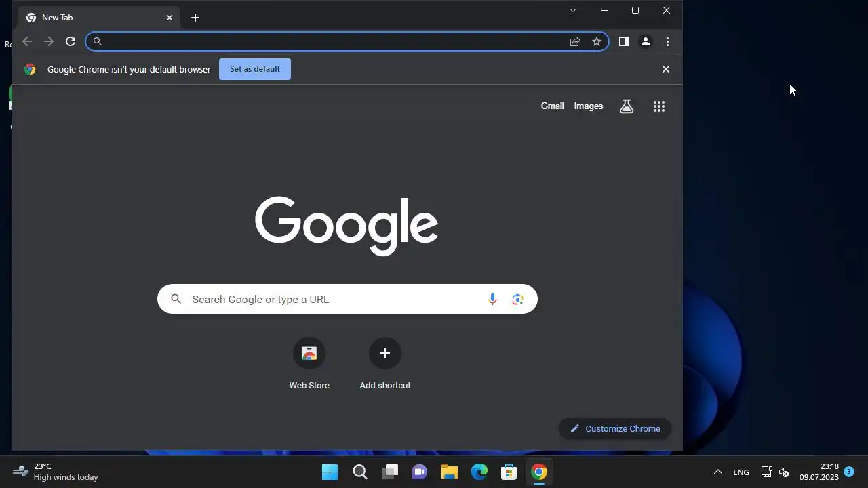Bookmark this tab with the star icon
This screenshot has width=868, height=488.
click(597, 41)
